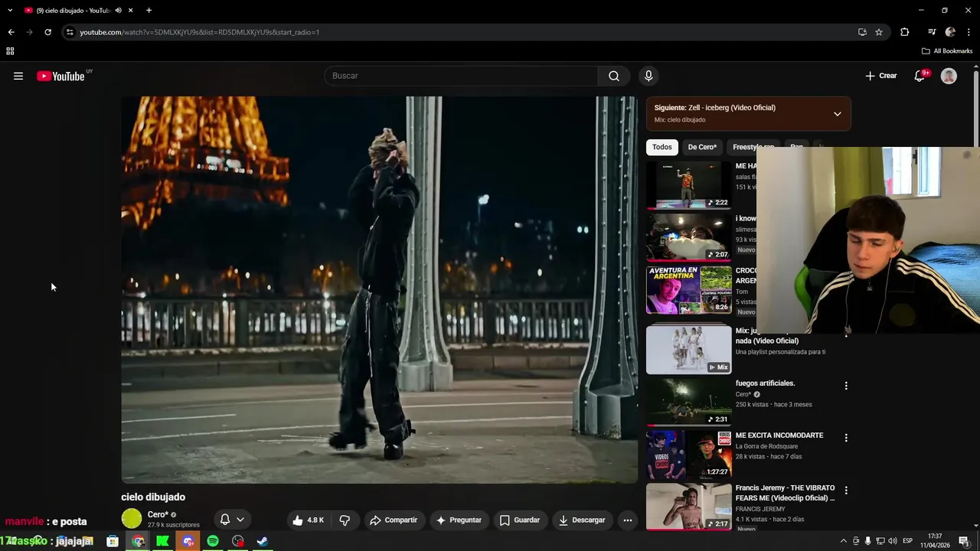Click the page vertical scrollbar
The width and height of the screenshot is (980, 551).
coord(975,107)
